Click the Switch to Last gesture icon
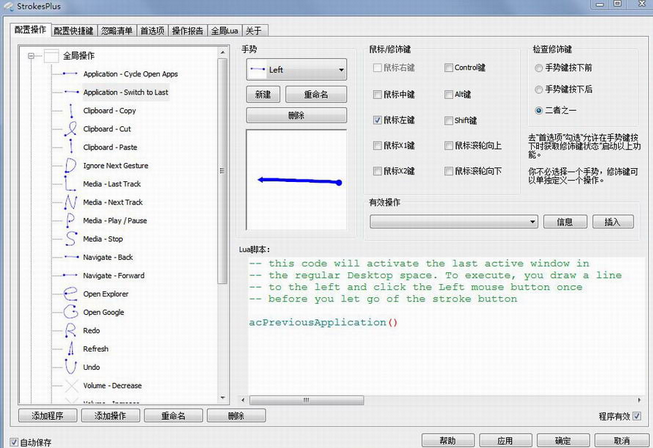 click(x=71, y=92)
